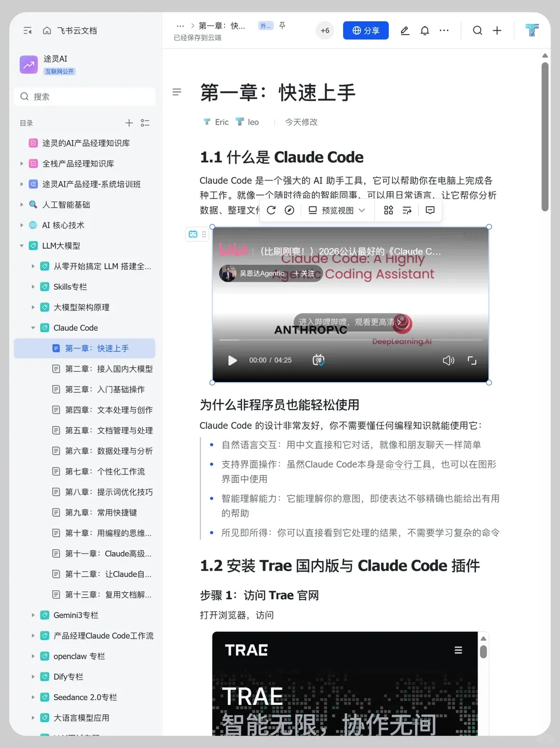
Task: Adjust video volume speaker icon
Action: click(x=449, y=360)
